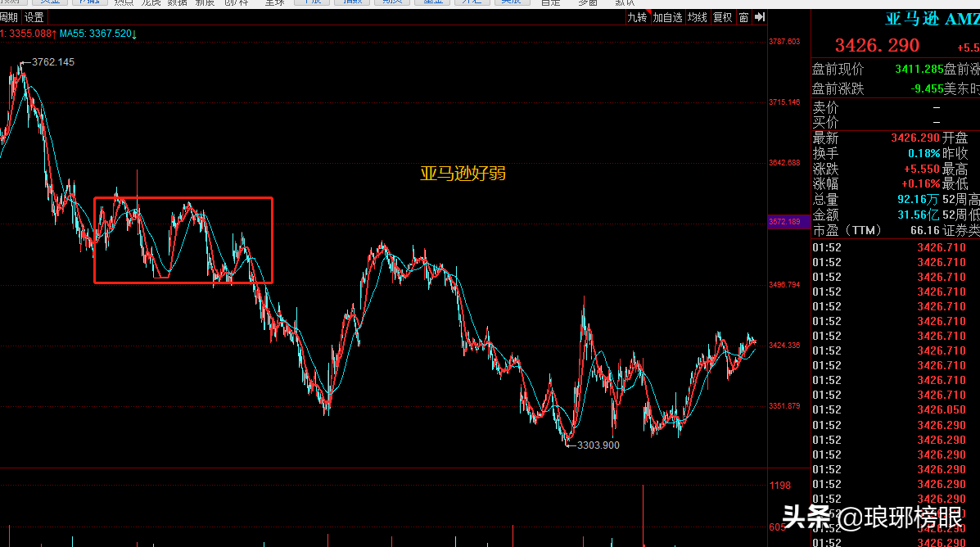
Task: Toggle the 九转 indicator
Action: click(x=637, y=17)
